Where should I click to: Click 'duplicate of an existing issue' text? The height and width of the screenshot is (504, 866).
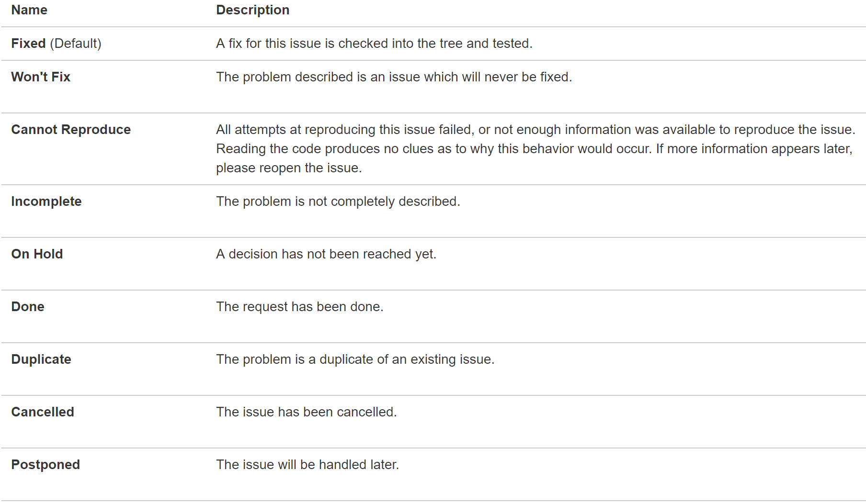(x=407, y=359)
